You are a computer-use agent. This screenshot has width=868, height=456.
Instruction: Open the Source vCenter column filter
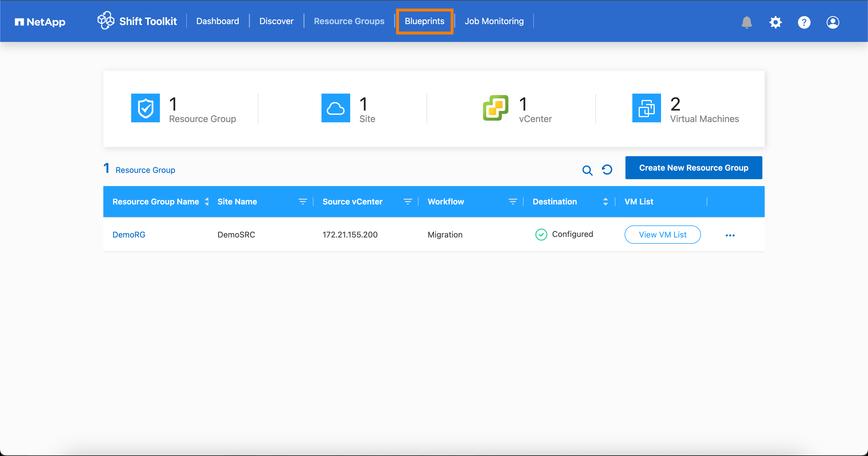[408, 202]
